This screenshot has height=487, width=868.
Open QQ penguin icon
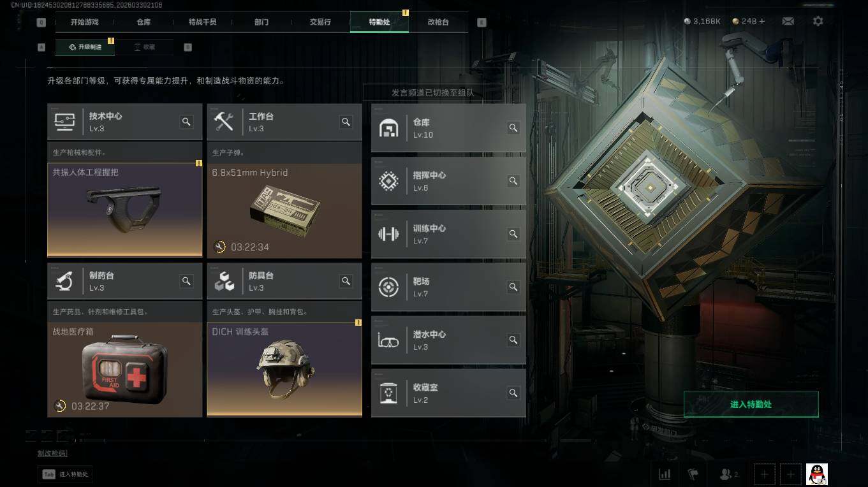click(817, 474)
